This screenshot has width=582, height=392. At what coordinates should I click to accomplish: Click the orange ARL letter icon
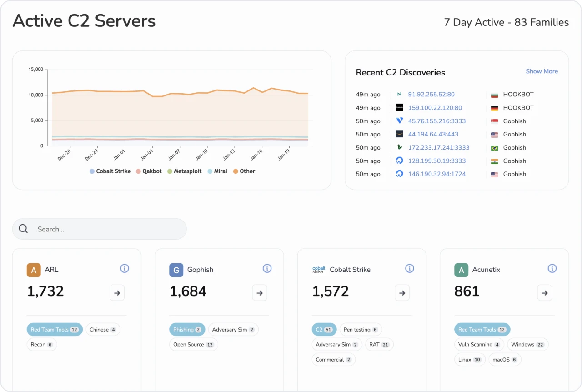point(34,270)
